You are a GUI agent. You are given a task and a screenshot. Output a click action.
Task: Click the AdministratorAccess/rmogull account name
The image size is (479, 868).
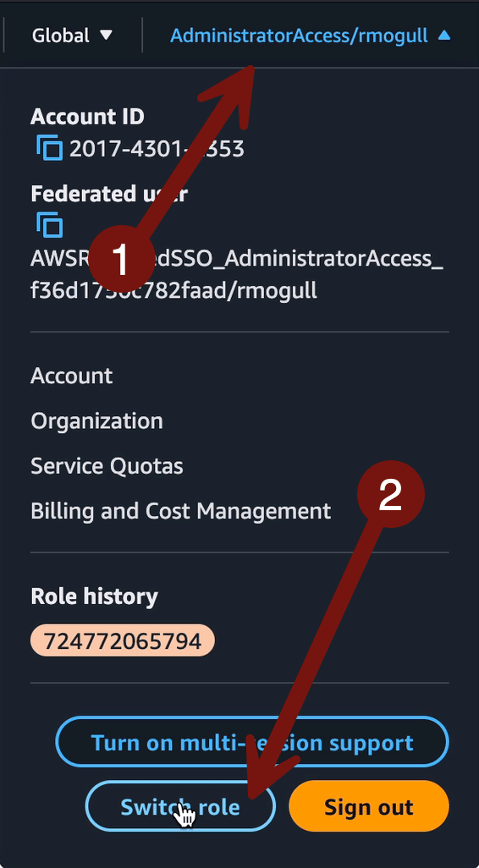point(299,36)
